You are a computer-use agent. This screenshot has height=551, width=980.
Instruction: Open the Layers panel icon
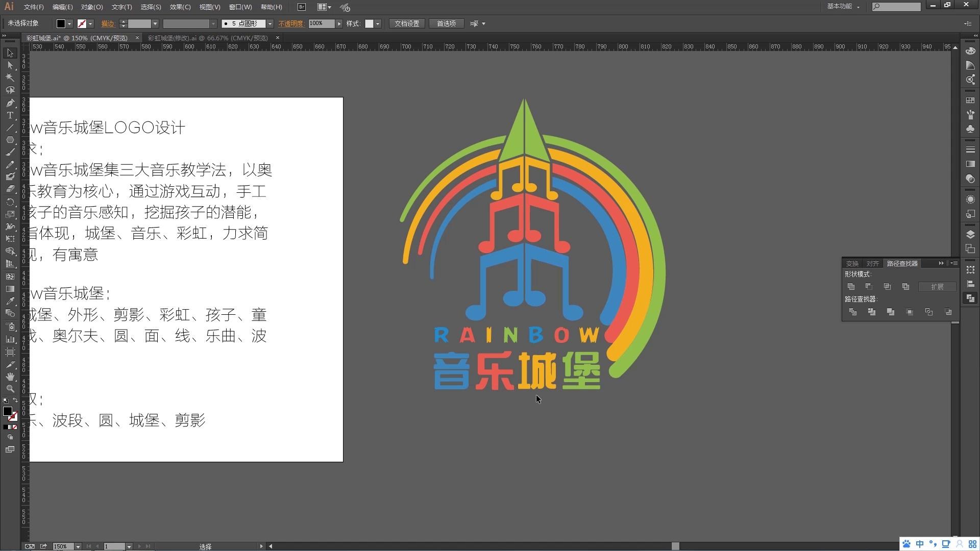tap(970, 234)
